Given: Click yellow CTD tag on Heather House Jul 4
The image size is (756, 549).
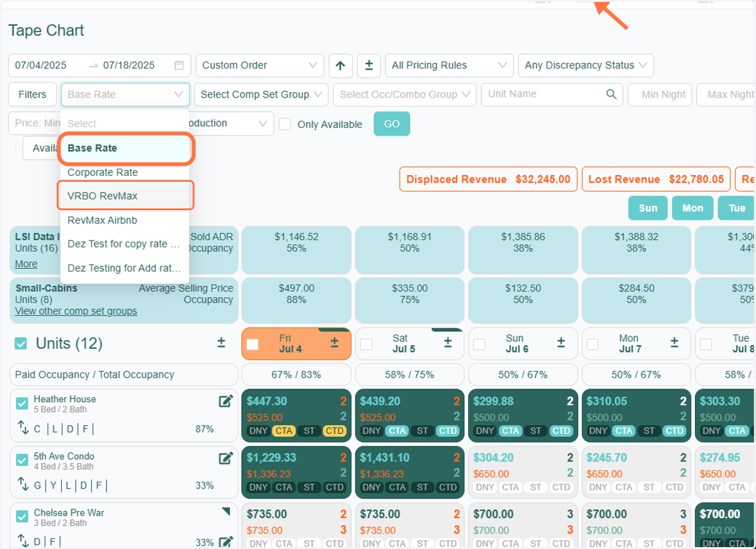Looking at the screenshot, I should (334, 431).
